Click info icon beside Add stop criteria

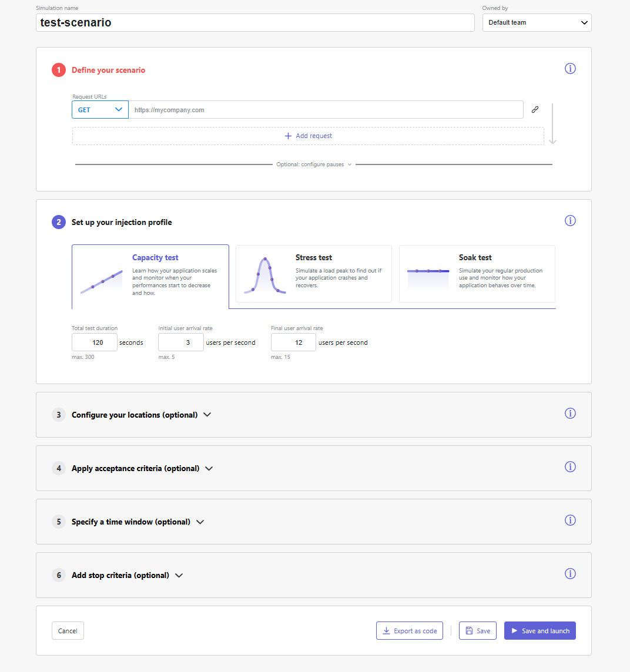[570, 574]
